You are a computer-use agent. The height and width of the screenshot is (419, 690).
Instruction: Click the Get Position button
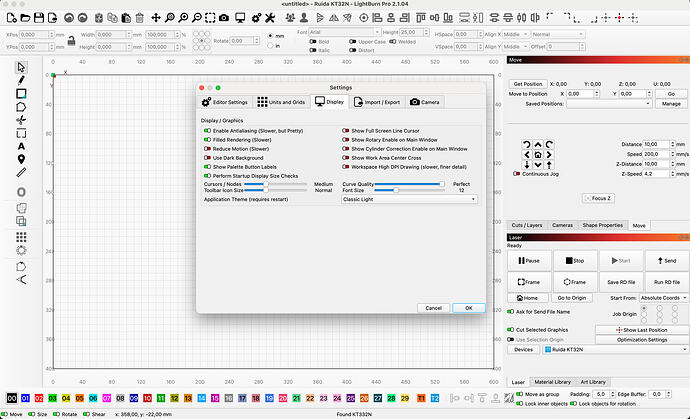(x=528, y=84)
